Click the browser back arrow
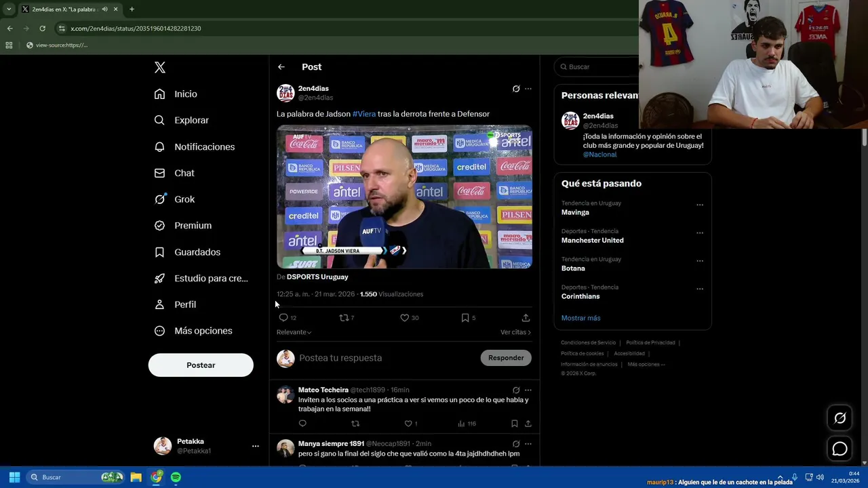Viewport: 868px width, 488px height. tap(9, 28)
